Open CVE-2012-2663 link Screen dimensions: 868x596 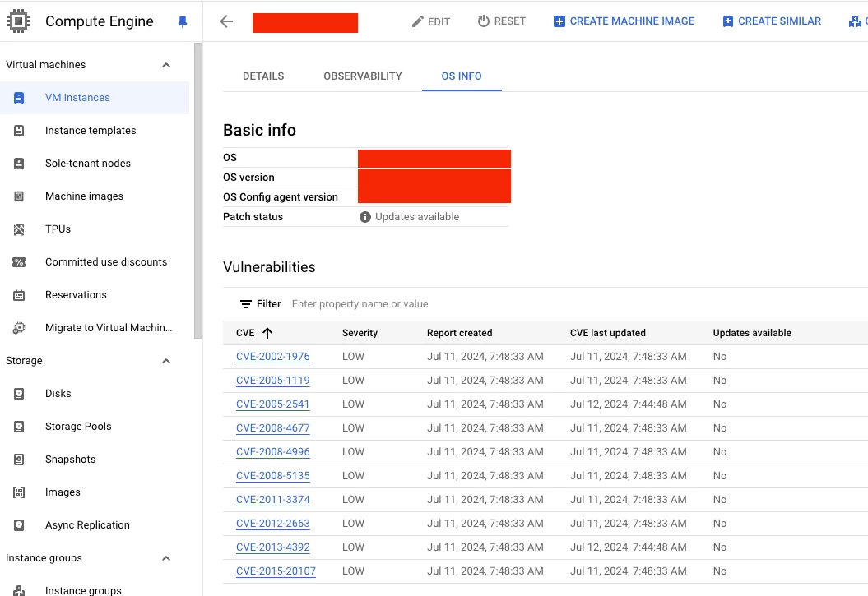pos(273,523)
